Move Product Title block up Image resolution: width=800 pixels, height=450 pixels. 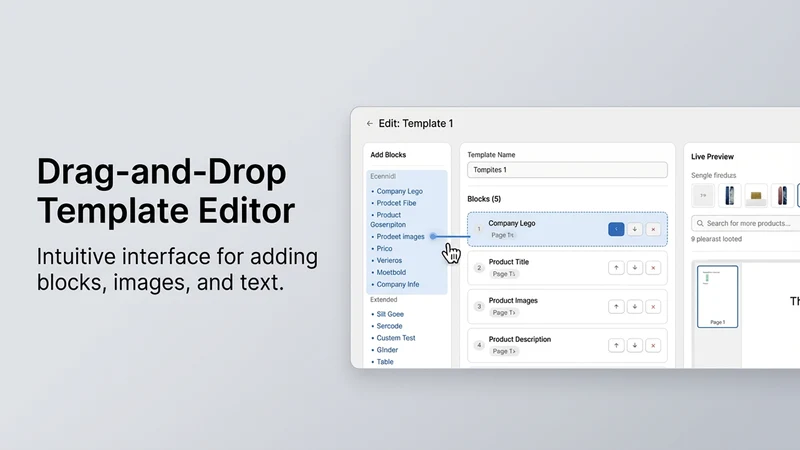click(616, 268)
